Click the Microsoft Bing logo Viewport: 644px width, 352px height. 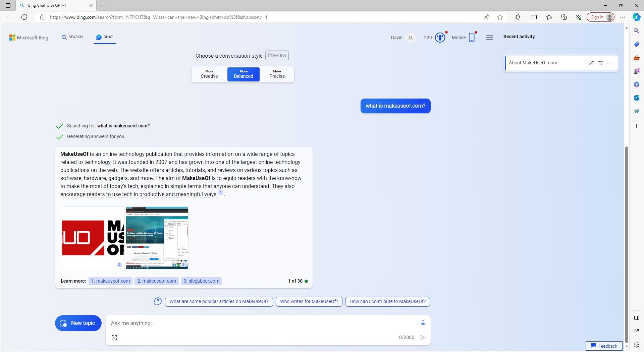click(29, 38)
